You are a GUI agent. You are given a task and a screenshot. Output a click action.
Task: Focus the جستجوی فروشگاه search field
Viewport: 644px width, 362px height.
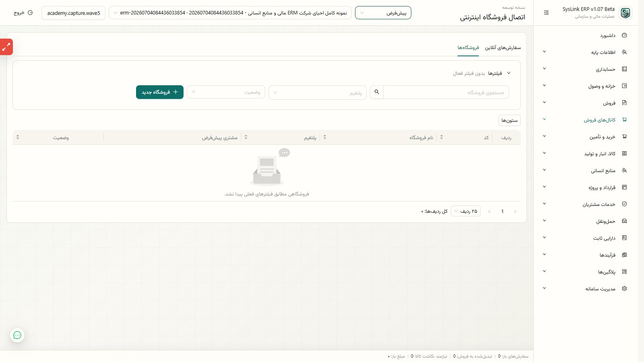(x=446, y=92)
